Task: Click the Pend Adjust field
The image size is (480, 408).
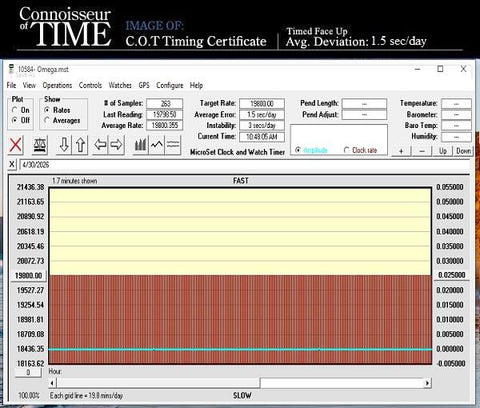Action: pos(364,115)
